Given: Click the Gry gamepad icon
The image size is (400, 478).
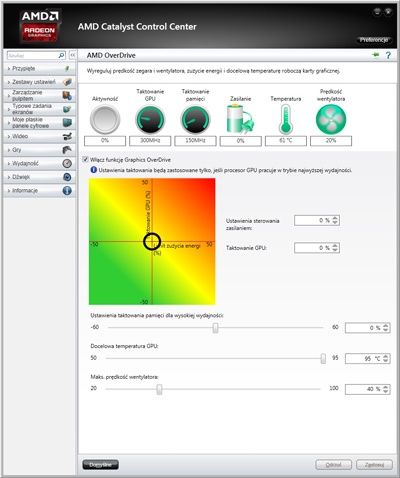Looking at the screenshot, I should pyautogui.click(x=67, y=150).
